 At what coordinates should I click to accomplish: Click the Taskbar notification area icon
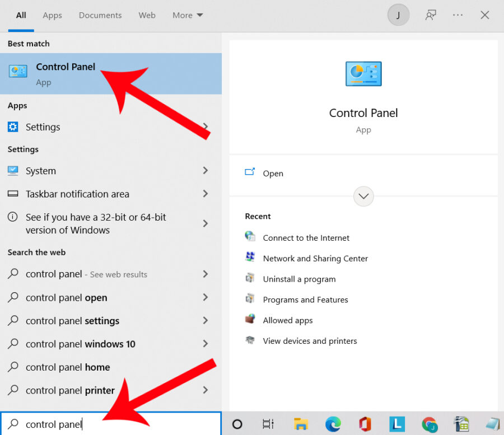[13, 194]
